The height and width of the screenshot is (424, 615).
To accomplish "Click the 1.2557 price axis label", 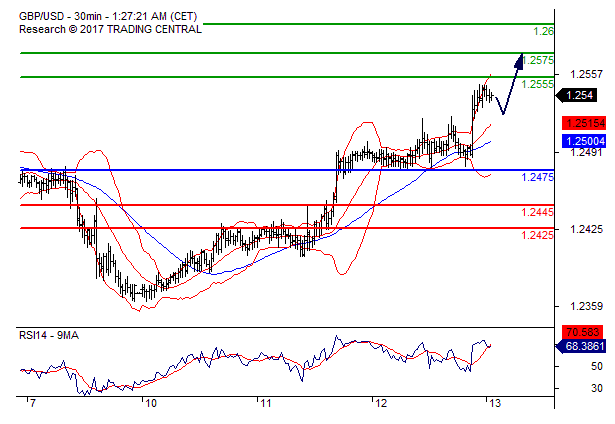I will (x=586, y=74).
